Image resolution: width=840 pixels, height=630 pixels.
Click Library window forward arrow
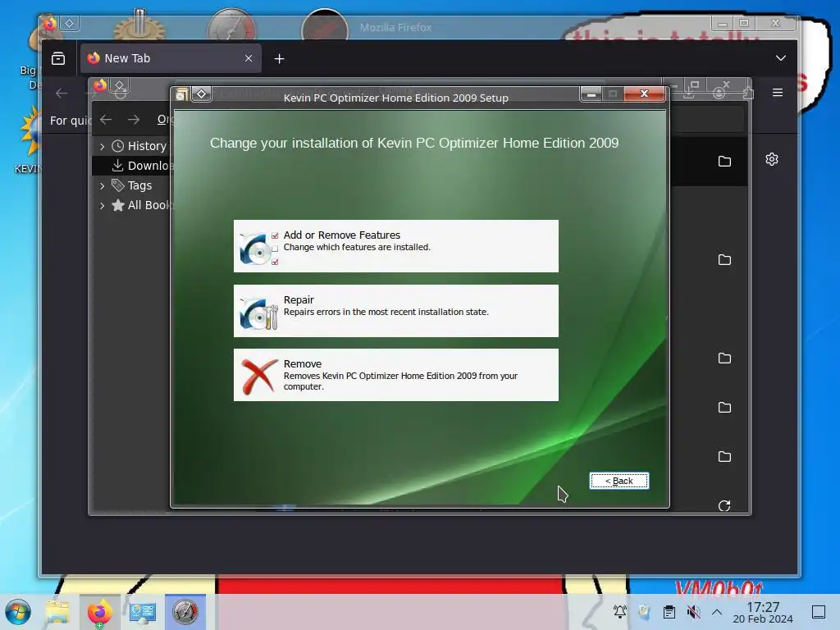134,120
